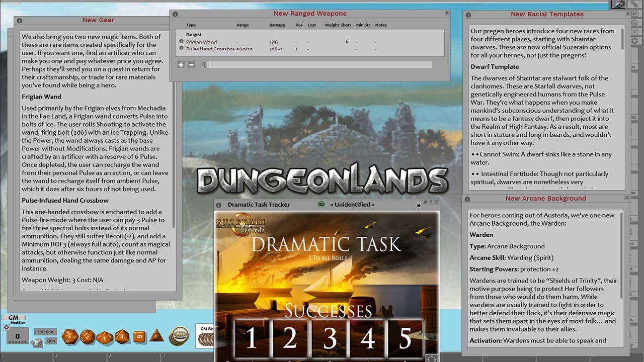Toggle the ID identification badge on the tracker
Screen dimensions: 644x362
[321, 203]
